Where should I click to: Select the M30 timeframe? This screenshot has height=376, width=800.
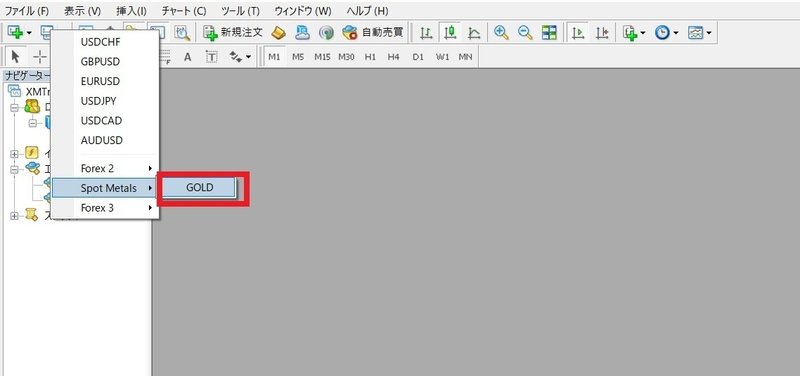(346, 57)
